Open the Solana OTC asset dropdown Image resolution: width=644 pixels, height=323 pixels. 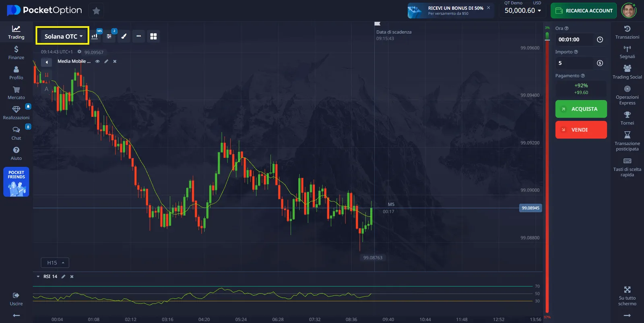63,36
